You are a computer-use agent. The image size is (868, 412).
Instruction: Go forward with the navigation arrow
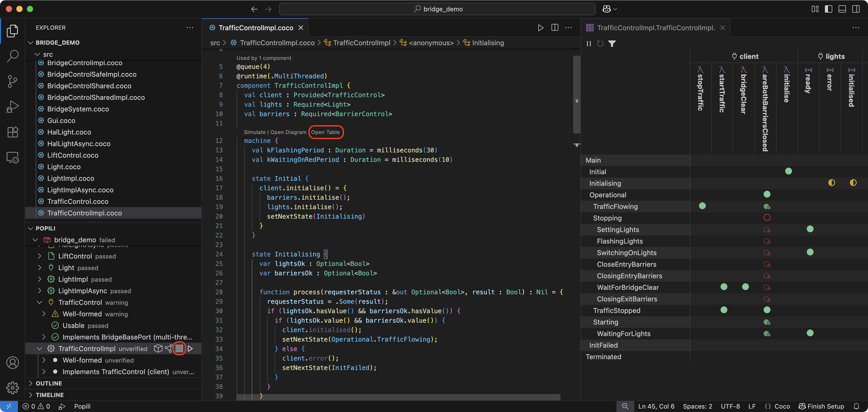pos(268,9)
